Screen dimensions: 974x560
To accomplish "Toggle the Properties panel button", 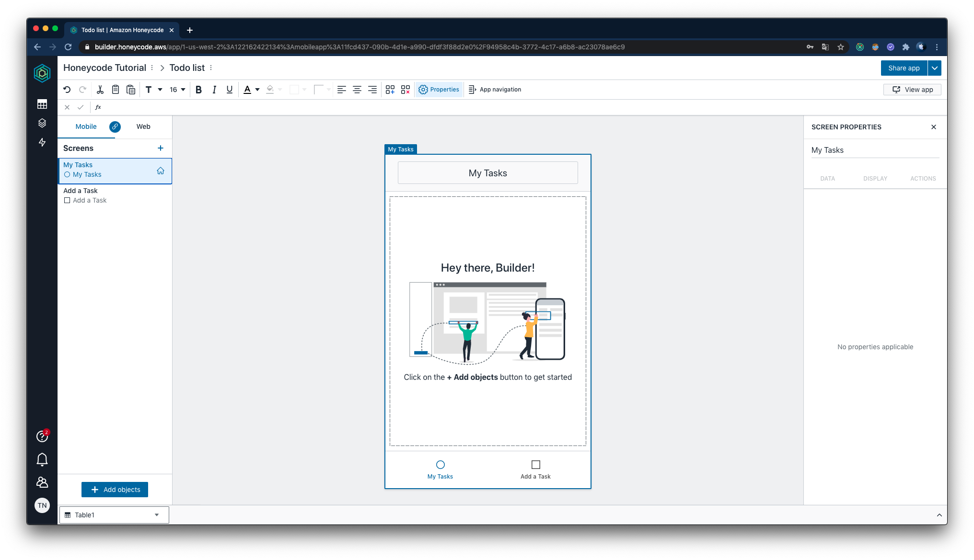I will pos(439,90).
